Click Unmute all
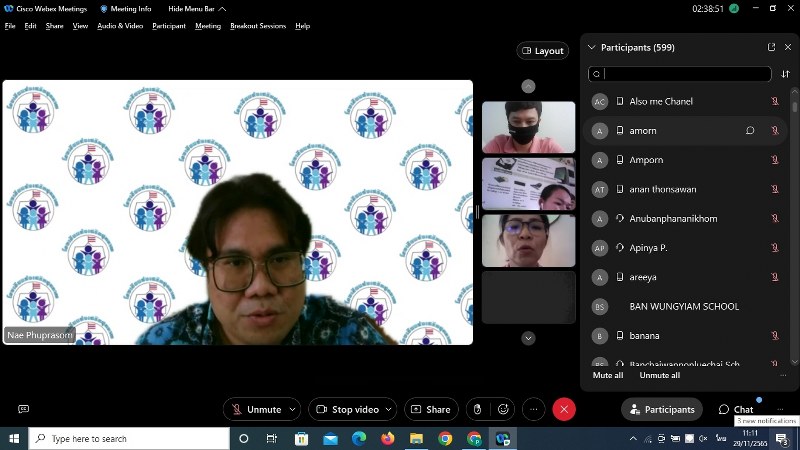The image size is (800, 450). pos(660,375)
